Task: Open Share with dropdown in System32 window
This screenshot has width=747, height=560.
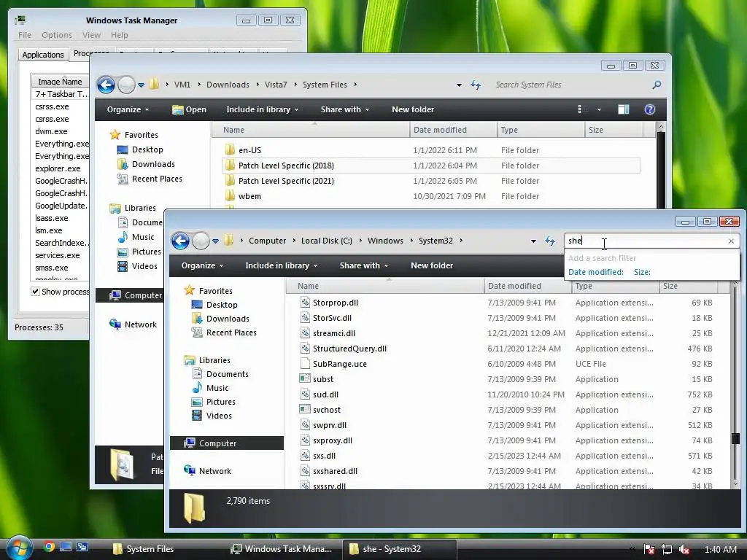Action: coord(363,265)
